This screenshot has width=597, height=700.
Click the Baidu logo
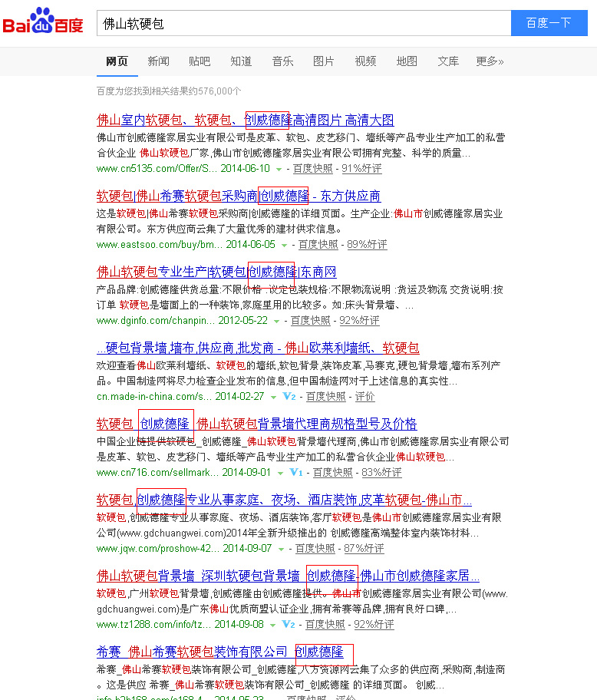(43, 21)
